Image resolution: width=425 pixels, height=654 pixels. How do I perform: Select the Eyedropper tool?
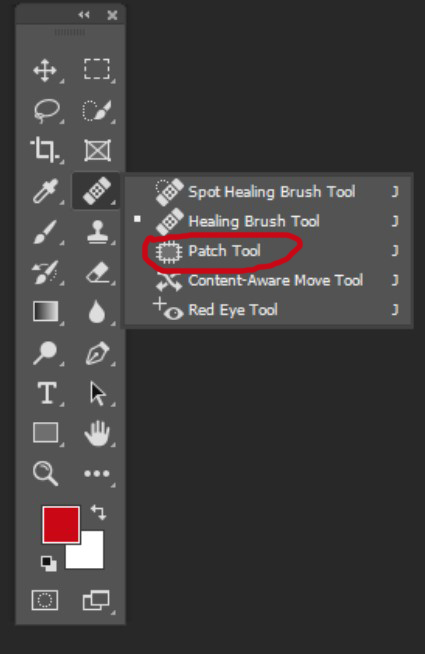(x=45, y=191)
